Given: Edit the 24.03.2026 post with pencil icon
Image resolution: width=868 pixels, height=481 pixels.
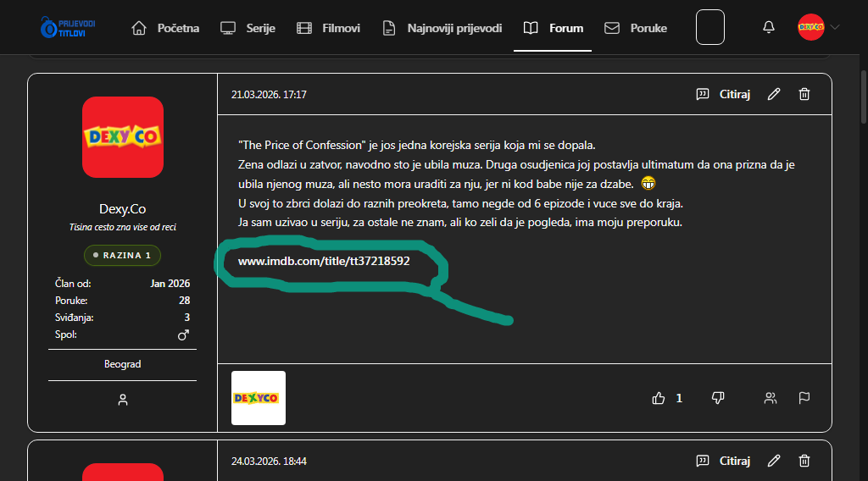Looking at the screenshot, I should tap(774, 461).
